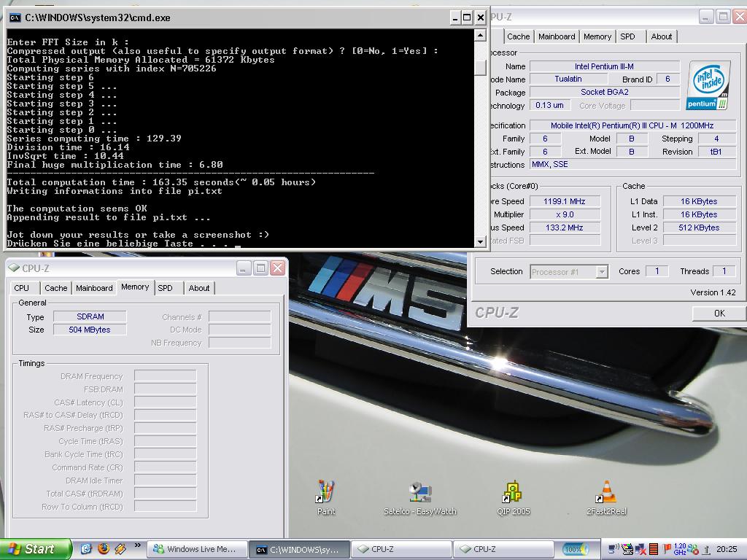Open About tab in CPU-Z processor window
Screen dimensions: 747x560
coord(661,36)
